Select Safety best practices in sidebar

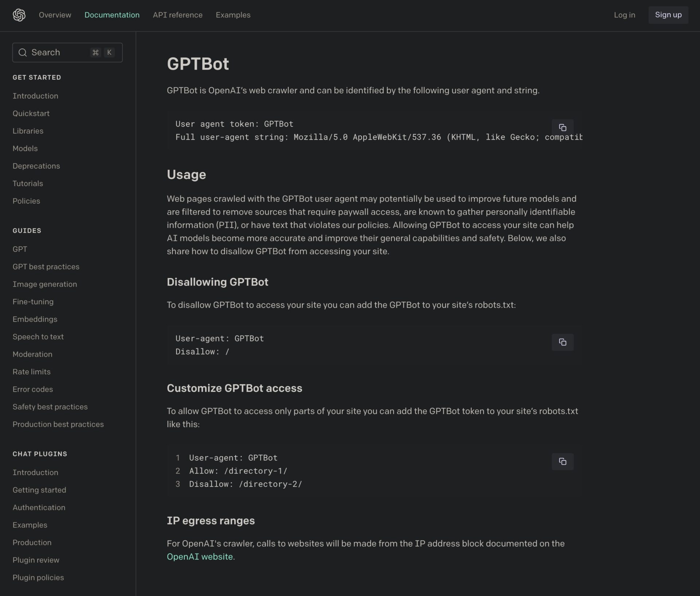50,407
